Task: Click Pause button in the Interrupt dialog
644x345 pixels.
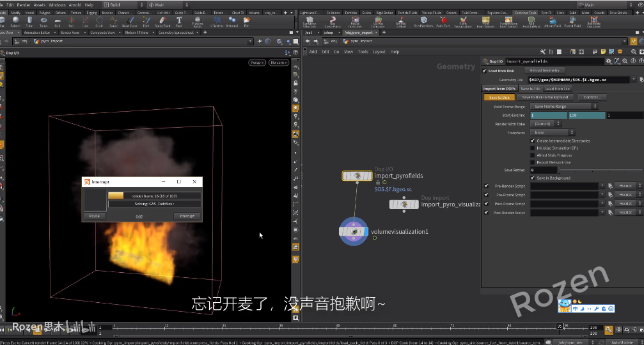Action: (95, 216)
